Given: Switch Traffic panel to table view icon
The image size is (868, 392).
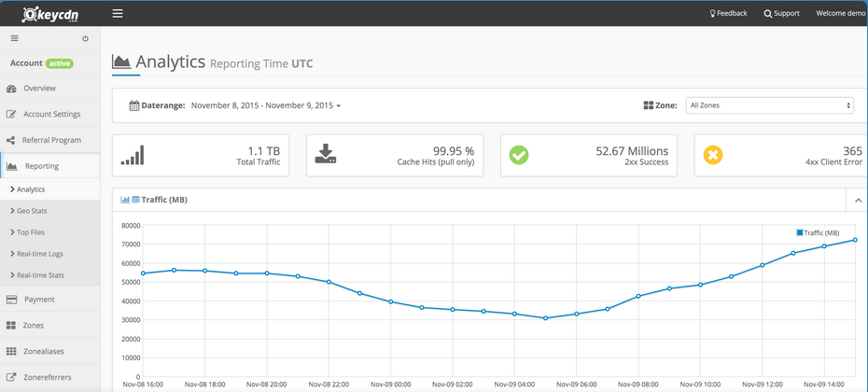Looking at the screenshot, I should [135, 200].
